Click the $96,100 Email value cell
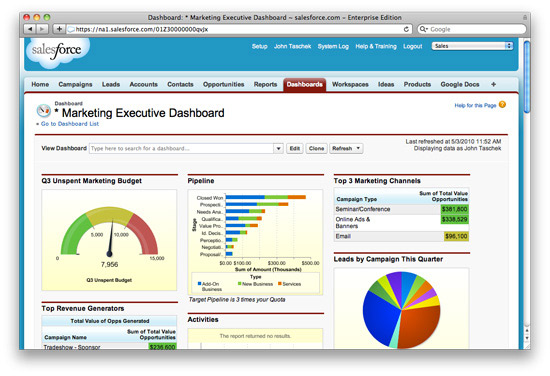 [x=456, y=236]
